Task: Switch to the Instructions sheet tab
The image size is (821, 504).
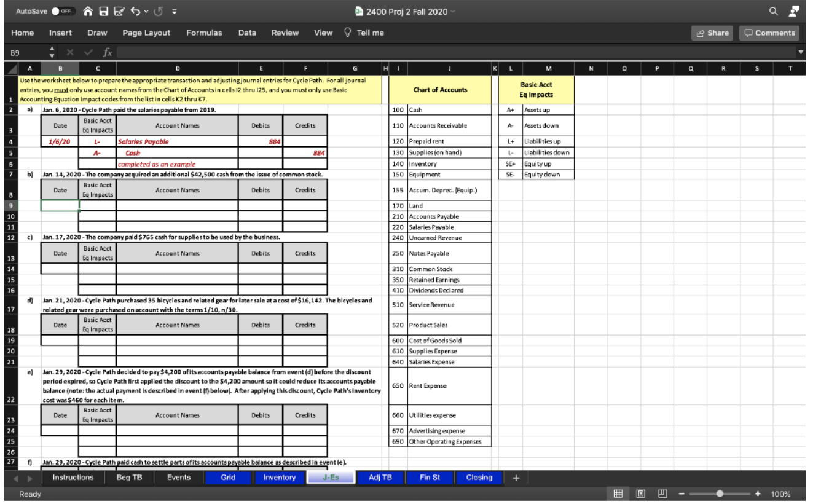Action: 73,478
